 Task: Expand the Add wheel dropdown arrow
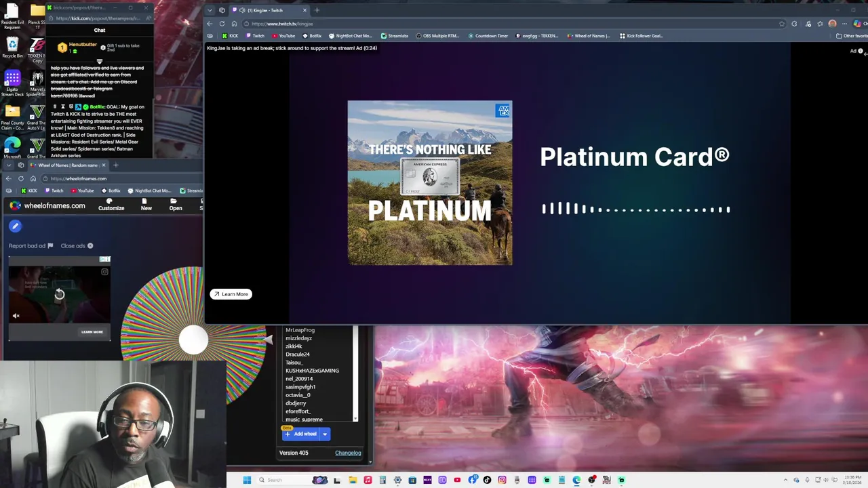325,434
